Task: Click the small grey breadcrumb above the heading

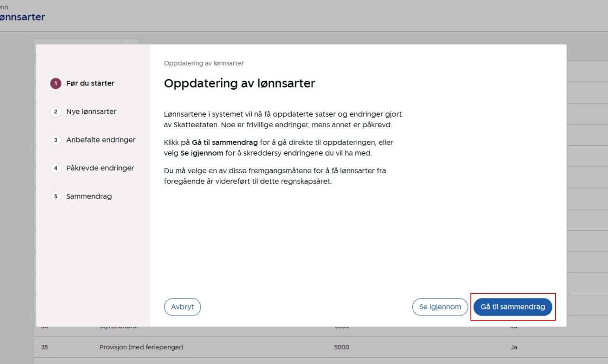Action: tap(204, 63)
